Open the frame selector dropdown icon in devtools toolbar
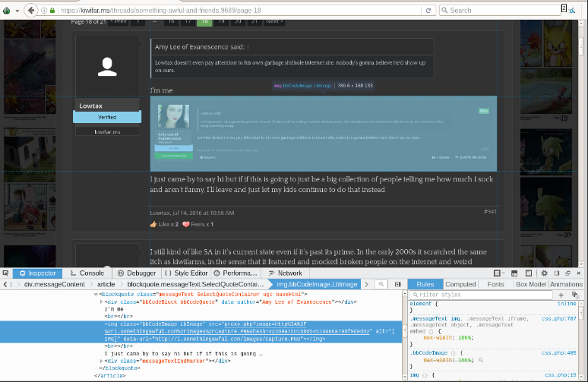The image size is (588, 382). 498,273
